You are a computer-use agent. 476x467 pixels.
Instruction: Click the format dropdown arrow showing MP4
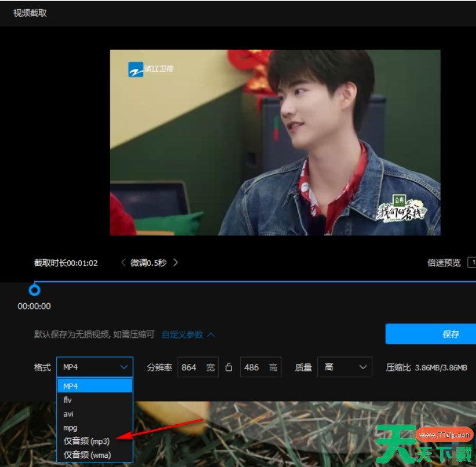pyautogui.click(x=123, y=367)
